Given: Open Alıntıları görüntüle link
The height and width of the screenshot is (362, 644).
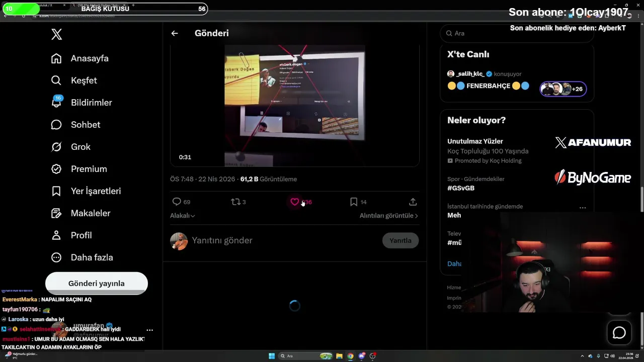Looking at the screenshot, I should [x=388, y=216].
